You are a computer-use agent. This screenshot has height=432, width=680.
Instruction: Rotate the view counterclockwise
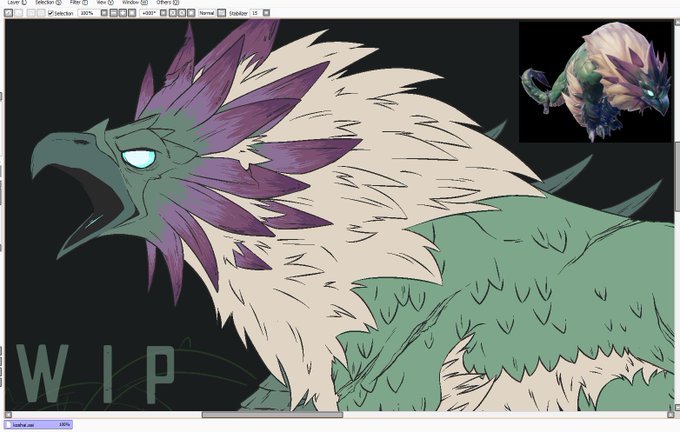(x=173, y=13)
